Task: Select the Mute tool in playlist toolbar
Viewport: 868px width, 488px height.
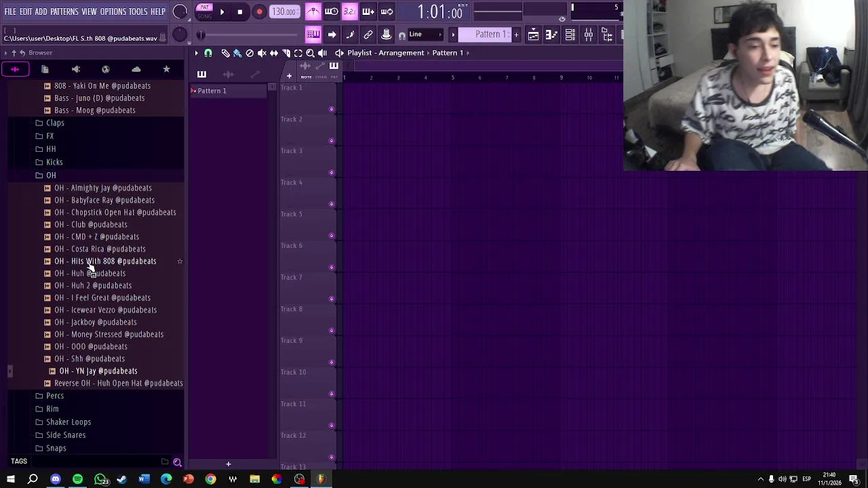Action: tap(262, 53)
